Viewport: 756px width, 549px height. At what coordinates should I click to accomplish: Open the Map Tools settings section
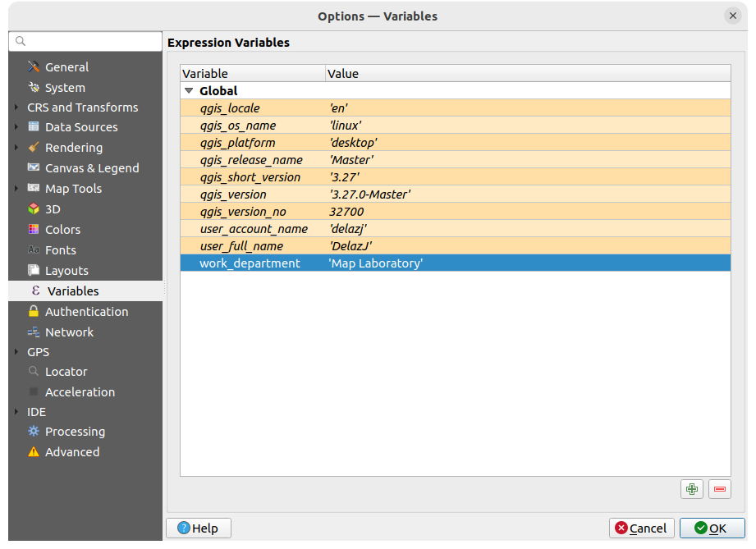tap(72, 188)
